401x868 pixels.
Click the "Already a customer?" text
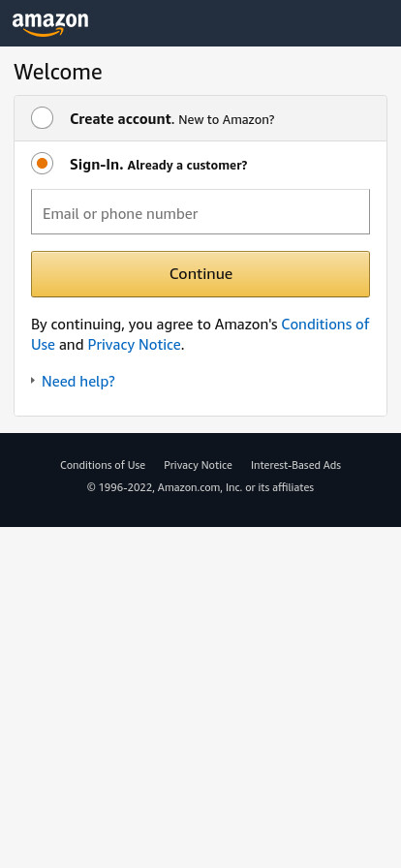coord(187,165)
